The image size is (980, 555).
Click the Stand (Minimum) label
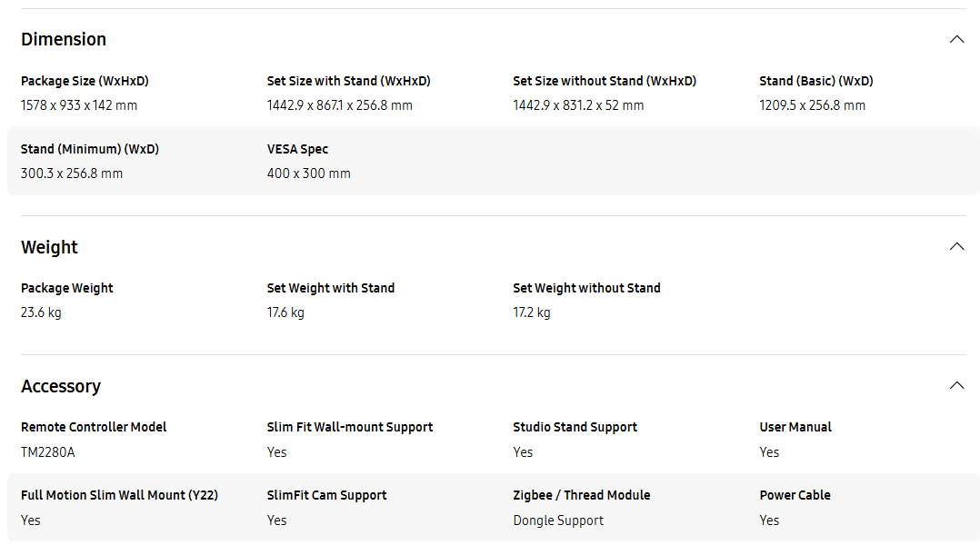click(90, 149)
